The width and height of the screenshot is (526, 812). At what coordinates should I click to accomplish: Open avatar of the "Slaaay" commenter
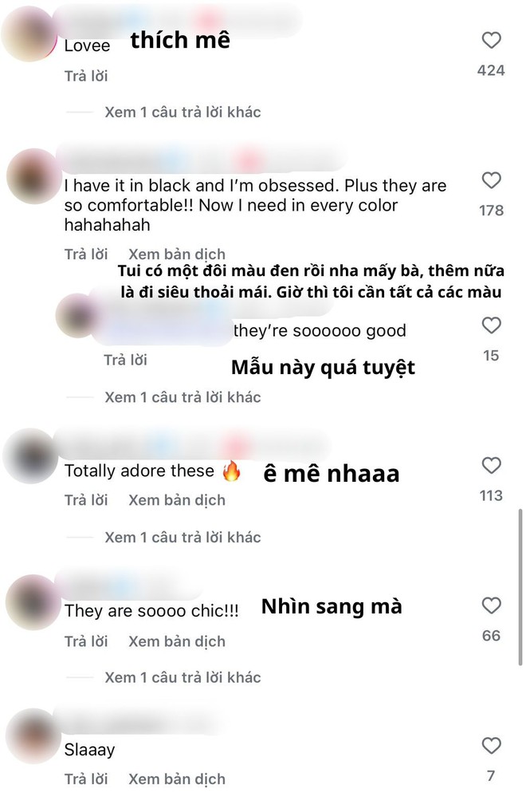coord(33,736)
